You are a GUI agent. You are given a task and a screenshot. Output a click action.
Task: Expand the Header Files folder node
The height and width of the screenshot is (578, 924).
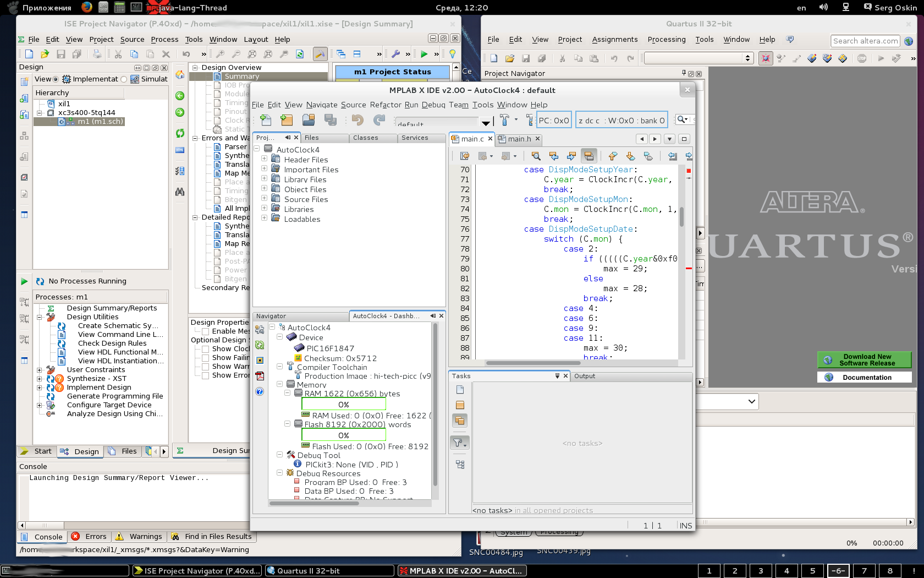264,159
